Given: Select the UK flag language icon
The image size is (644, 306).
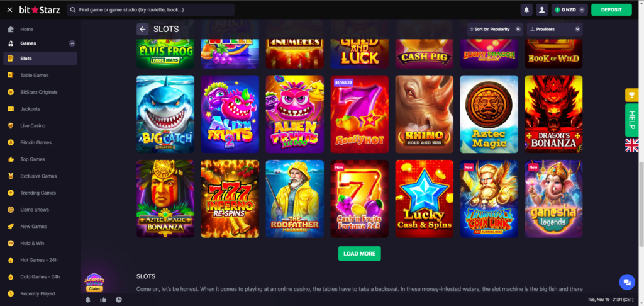Looking at the screenshot, I should click(631, 145).
